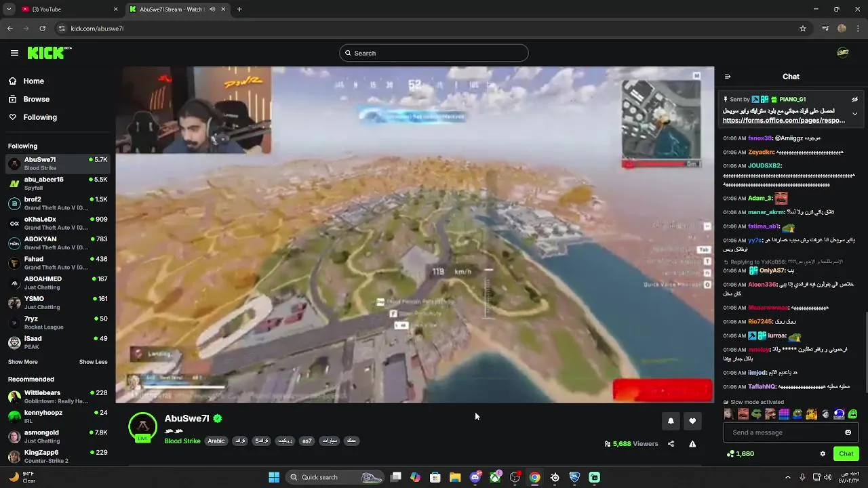Screen dimensions: 868x488
Task: Show hidden system tray icons
Action: pos(787,477)
